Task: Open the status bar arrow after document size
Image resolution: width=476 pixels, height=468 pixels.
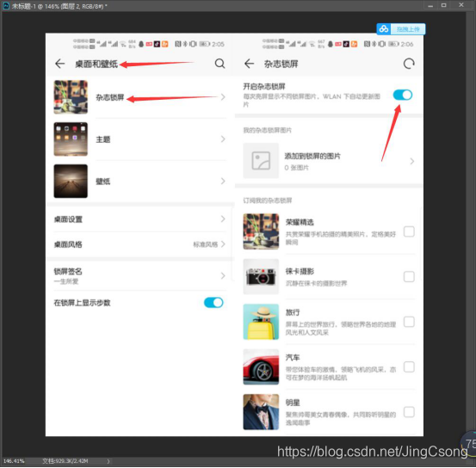Action: pyautogui.click(x=108, y=461)
